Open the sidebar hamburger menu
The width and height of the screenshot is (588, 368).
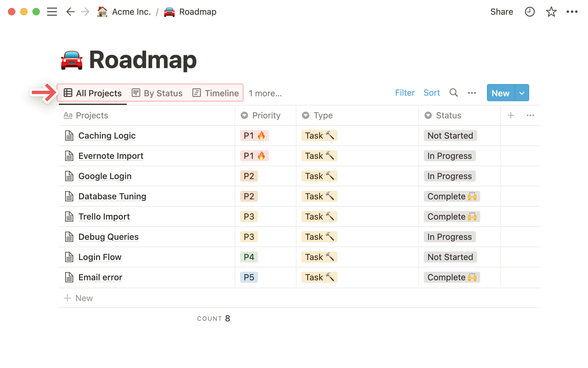coord(52,12)
